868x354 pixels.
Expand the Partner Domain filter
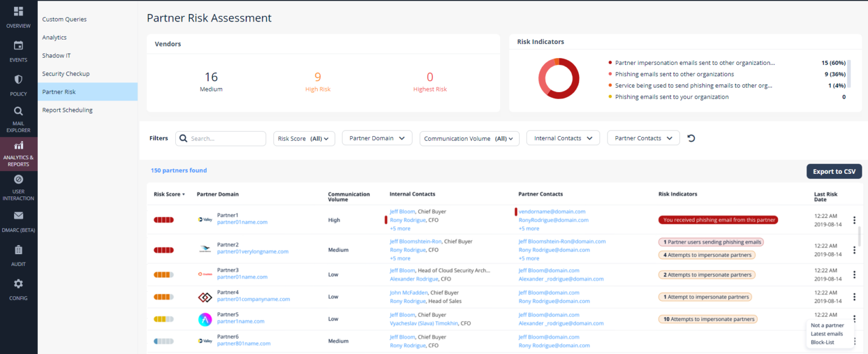[x=376, y=137]
